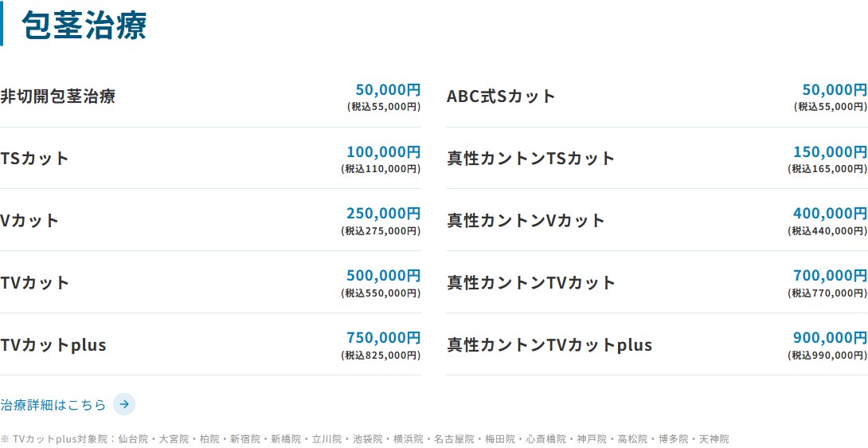868x448 pixels.
Task: Click the 250,000円 price
Action: [384, 214]
